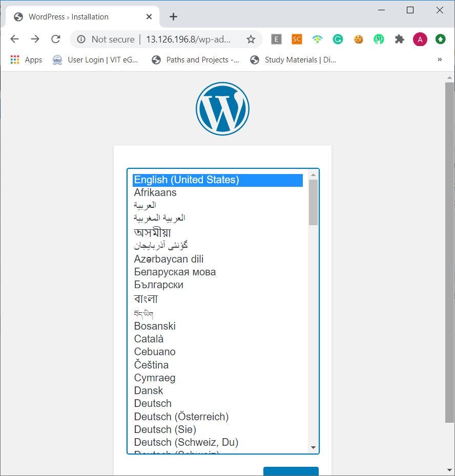Close the WordPress Installation tab
This screenshot has width=455, height=476.
149,17
